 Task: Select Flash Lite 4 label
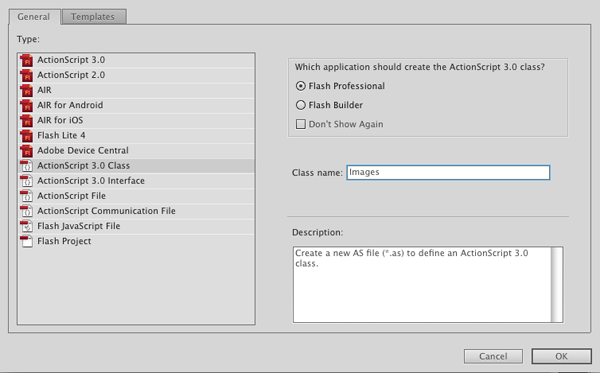click(x=61, y=135)
